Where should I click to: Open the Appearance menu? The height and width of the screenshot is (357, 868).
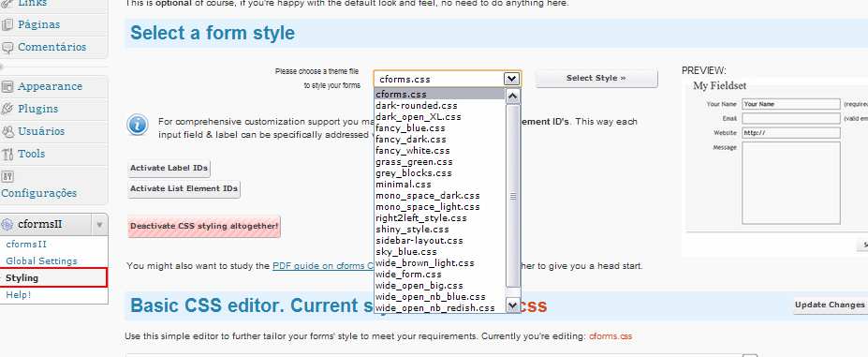[50, 86]
